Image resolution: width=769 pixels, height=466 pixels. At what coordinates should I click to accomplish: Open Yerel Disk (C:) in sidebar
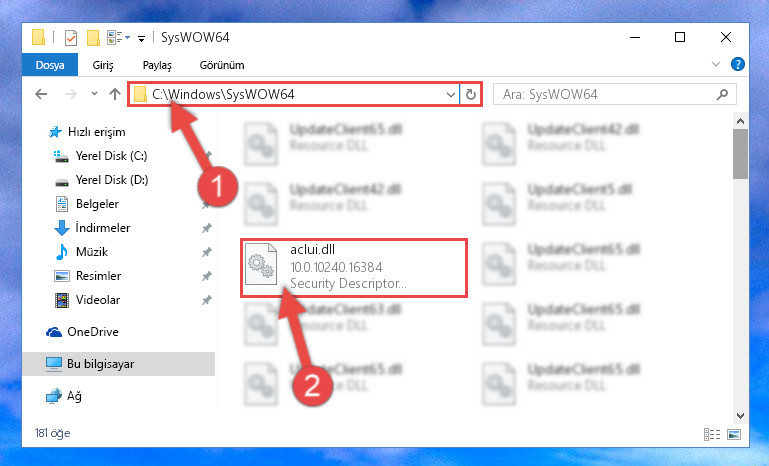[x=111, y=156]
